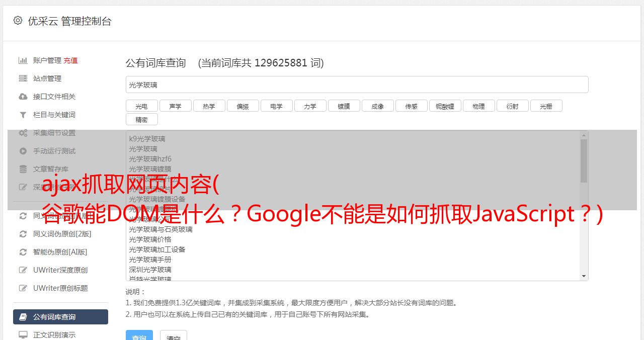Click the gear icon beside 优采云 管理控制台

18,21
